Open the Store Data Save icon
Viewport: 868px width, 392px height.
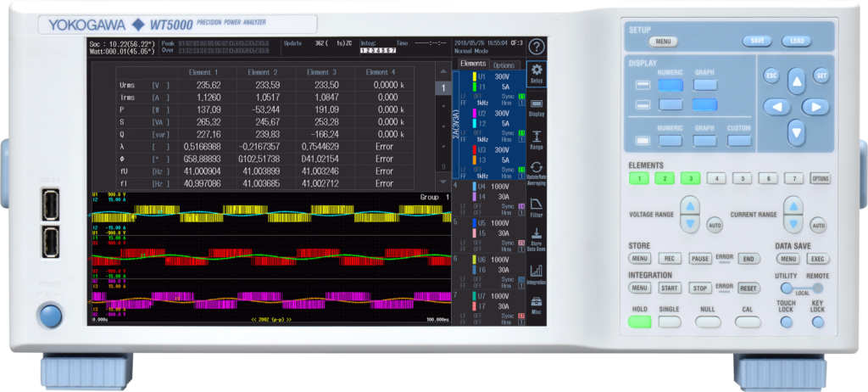coord(536,240)
